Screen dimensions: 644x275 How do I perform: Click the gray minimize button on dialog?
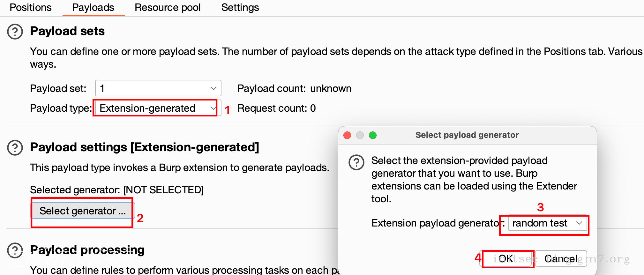(x=360, y=135)
